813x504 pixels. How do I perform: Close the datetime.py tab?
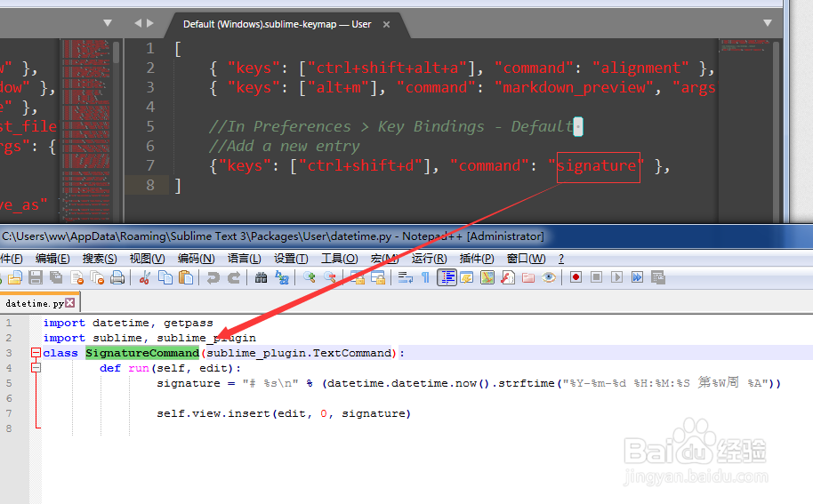tap(70, 302)
